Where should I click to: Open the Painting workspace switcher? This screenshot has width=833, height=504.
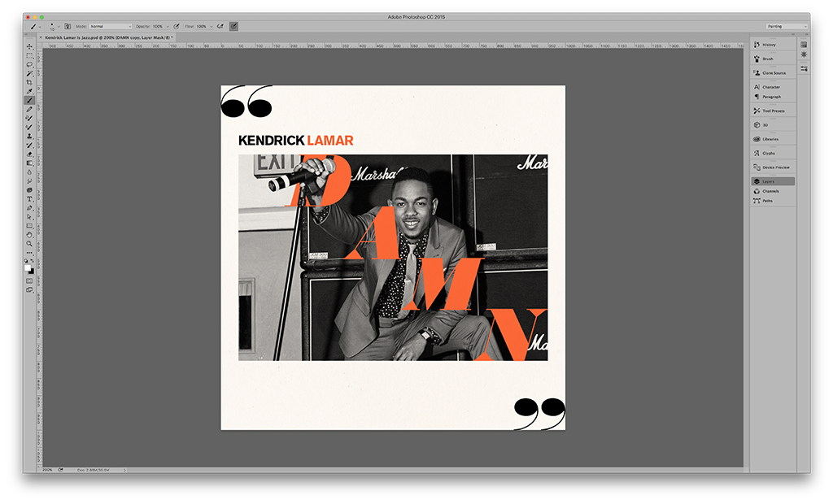coord(787,26)
